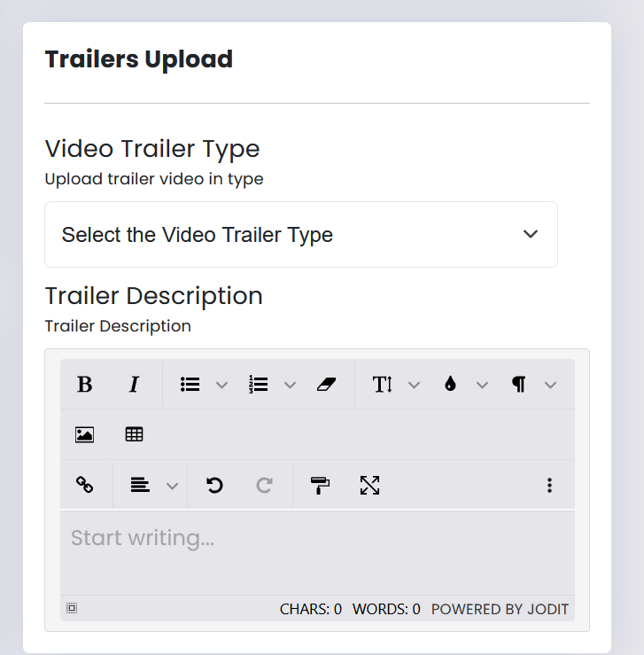
Task: Toggle full-size editor mode
Action: click(x=369, y=485)
